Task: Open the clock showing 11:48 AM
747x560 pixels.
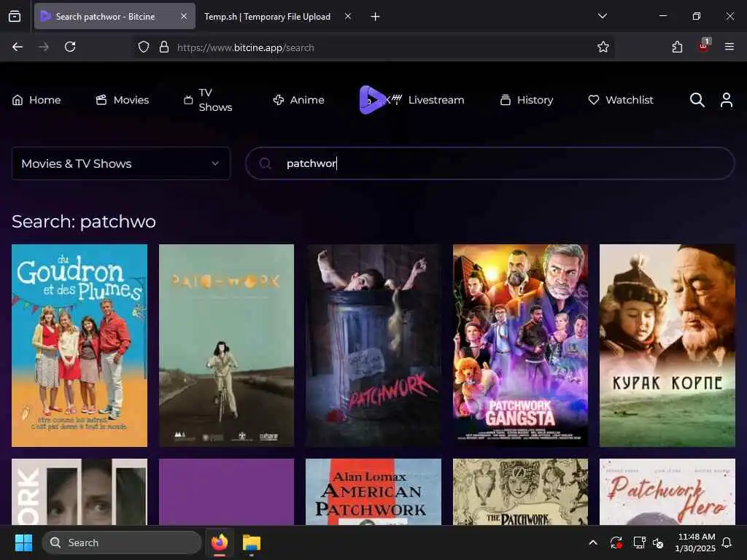Action: point(695,542)
